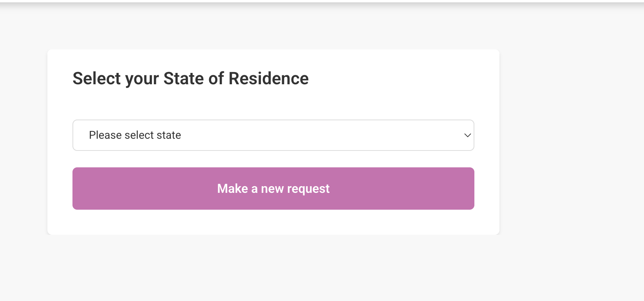Click the 'Select your State of Residence' heading
This screenshot has width=644, height=301.
pos(190,78)
